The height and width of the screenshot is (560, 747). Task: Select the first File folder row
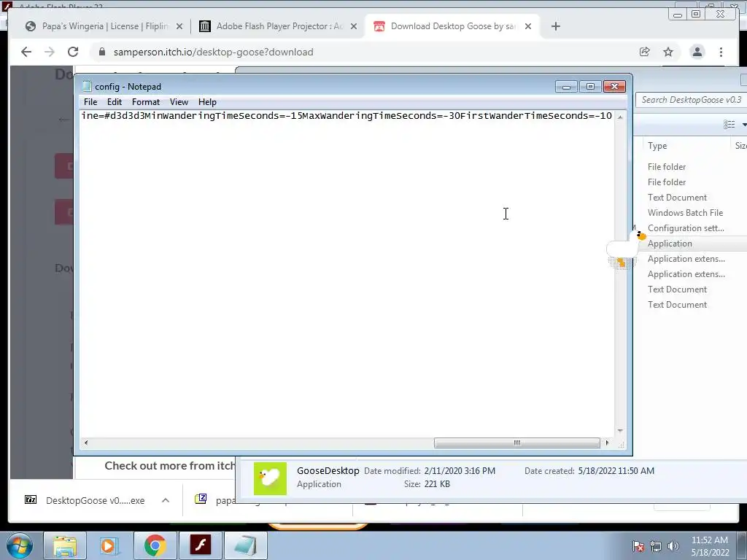coord(667,167)
